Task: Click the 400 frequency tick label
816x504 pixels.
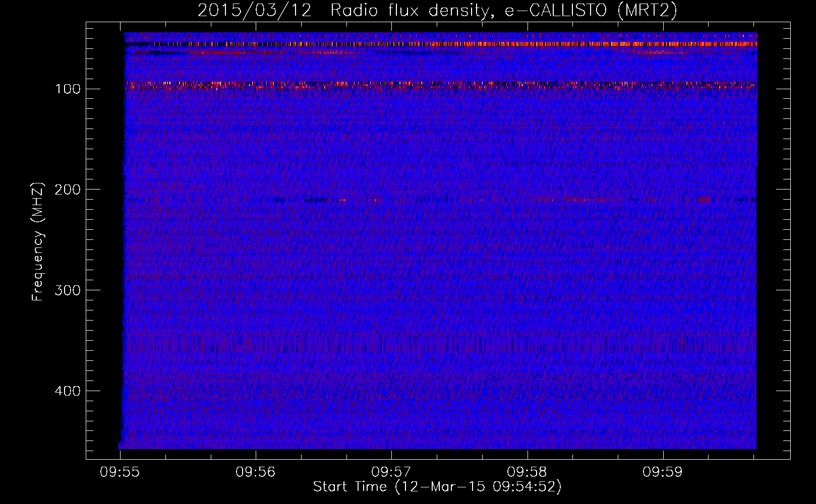Action: 68,392
